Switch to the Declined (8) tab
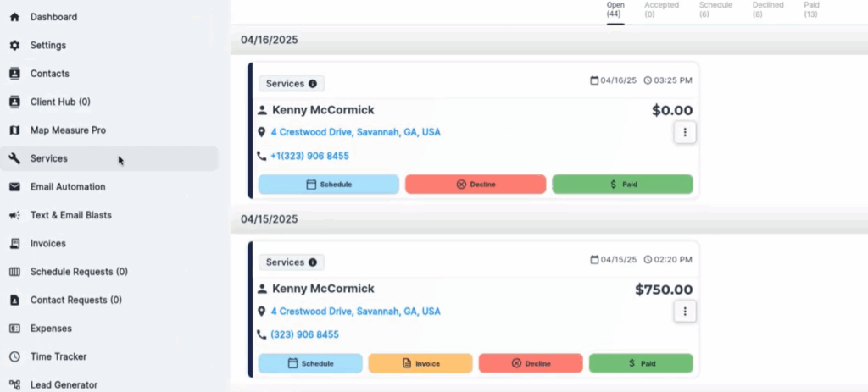The image size is (868, 392). pos(768,9)
